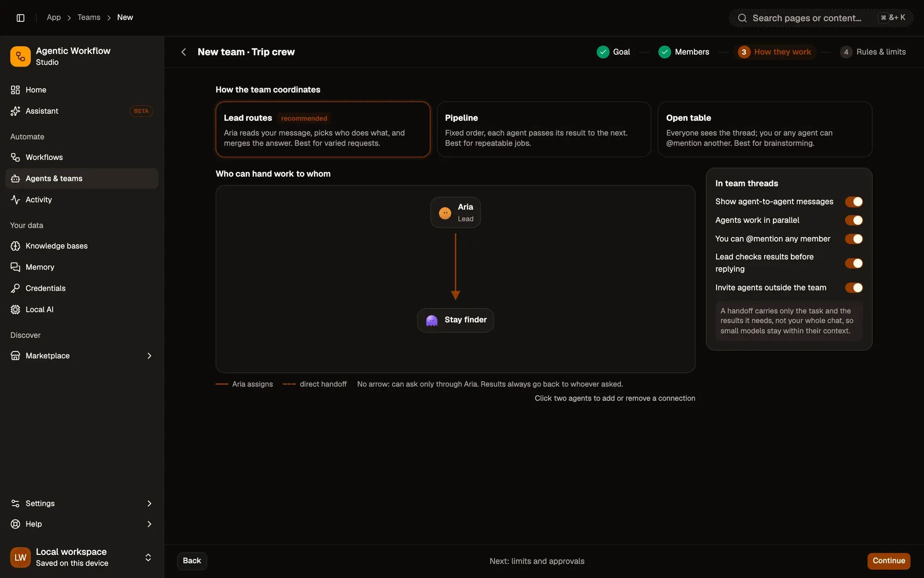Select the Pipeline coordination card
This screenshot has height=578, width=924.
[544, 129]
